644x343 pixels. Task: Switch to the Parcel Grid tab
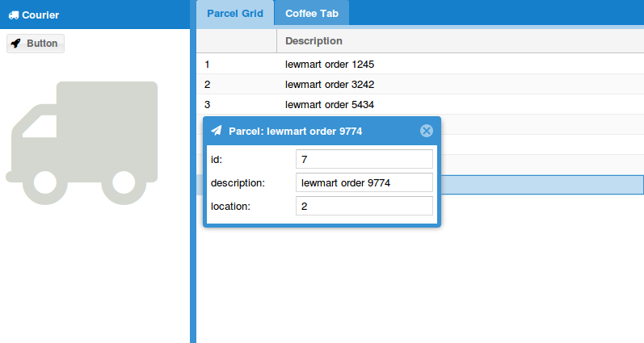[x=235, y=14]
